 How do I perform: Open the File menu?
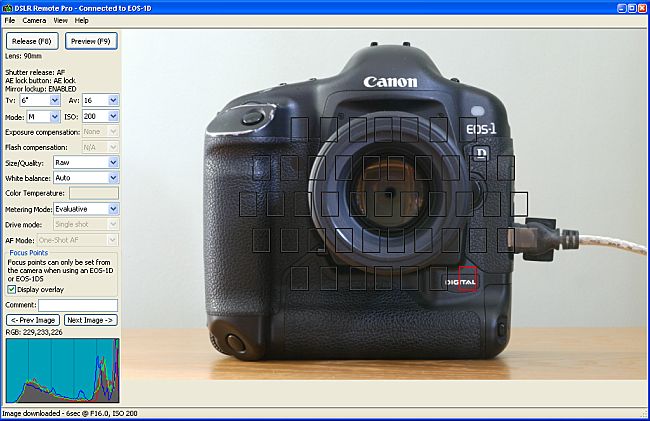(x=10, y=20)
